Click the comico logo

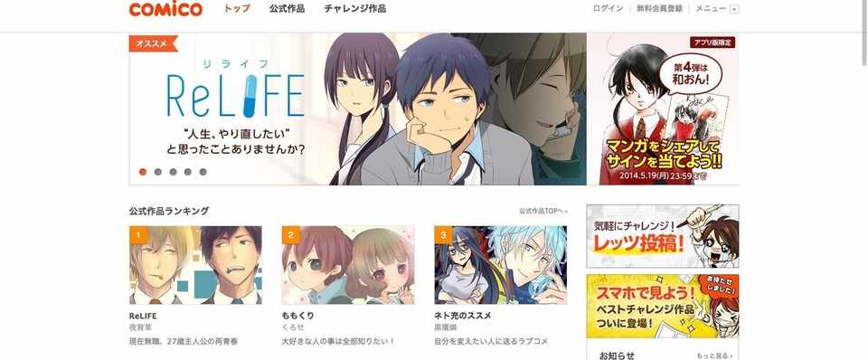[x=165, y=9]
